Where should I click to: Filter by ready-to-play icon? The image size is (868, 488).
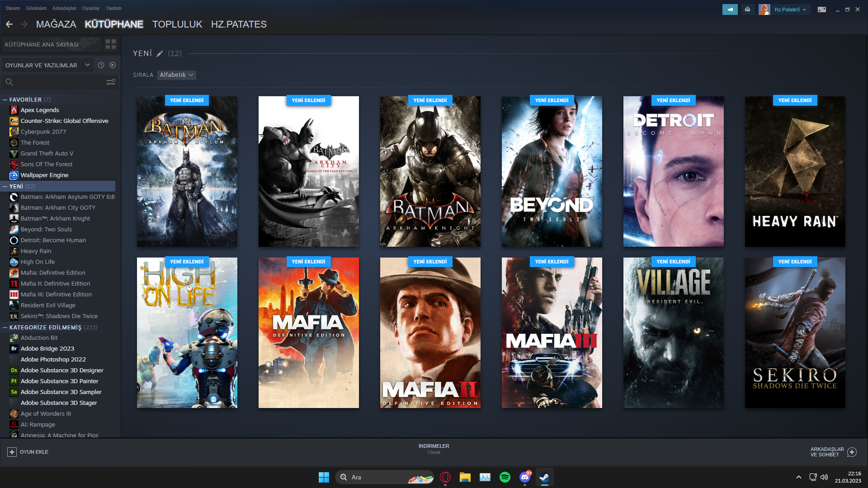pyautogui.click(x=113, y=65)
